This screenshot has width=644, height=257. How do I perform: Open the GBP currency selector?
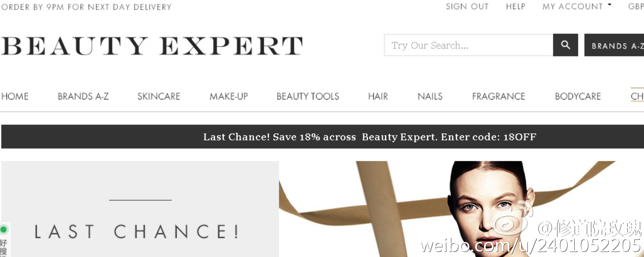point(636,6)
